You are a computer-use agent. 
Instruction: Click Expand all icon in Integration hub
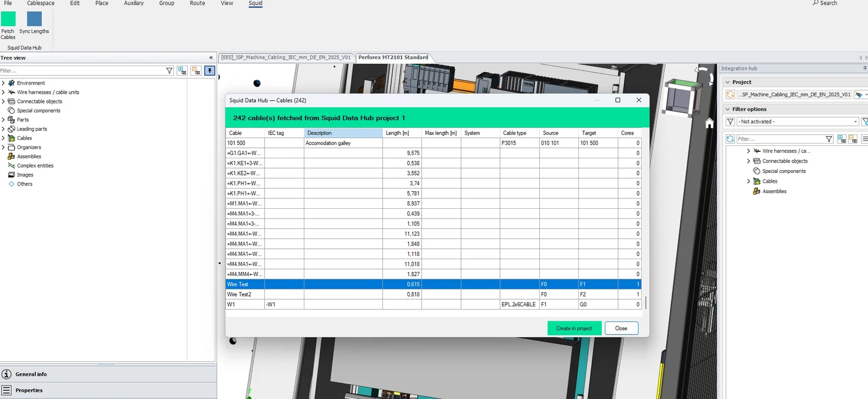(841, 139)
